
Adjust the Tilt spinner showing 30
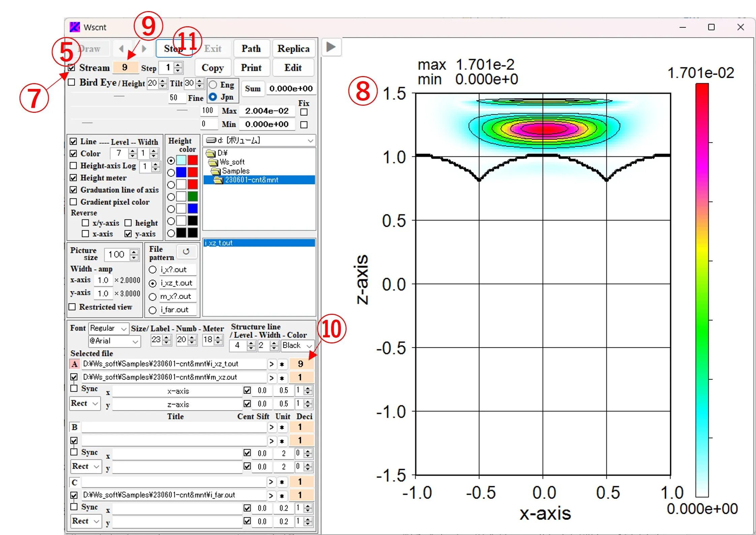point(200,83)
